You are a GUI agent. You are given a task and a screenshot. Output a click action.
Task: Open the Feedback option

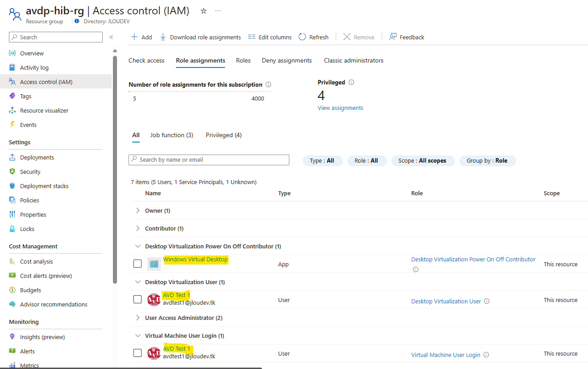(x=407, y=37)
